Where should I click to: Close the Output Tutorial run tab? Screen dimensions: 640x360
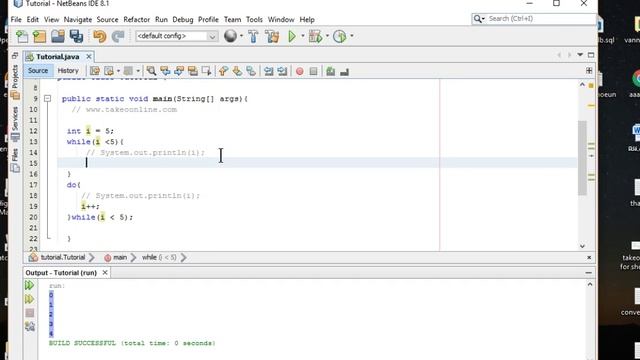pos(105,272)
